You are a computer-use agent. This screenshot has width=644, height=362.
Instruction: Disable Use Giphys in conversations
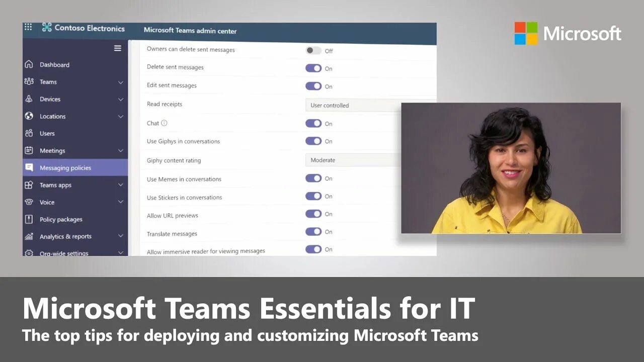[313, 141]
